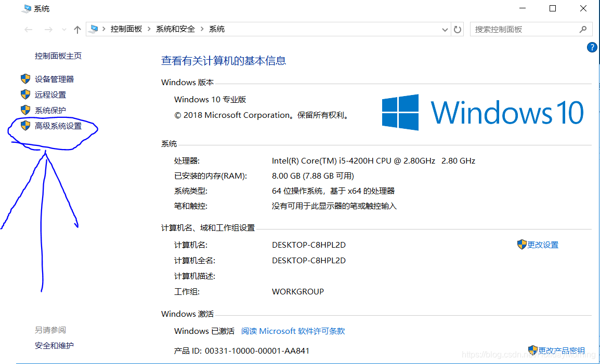Click the shield icon beside 设备管理器
This screenshot has width=600, height=364.
(25, 79)
